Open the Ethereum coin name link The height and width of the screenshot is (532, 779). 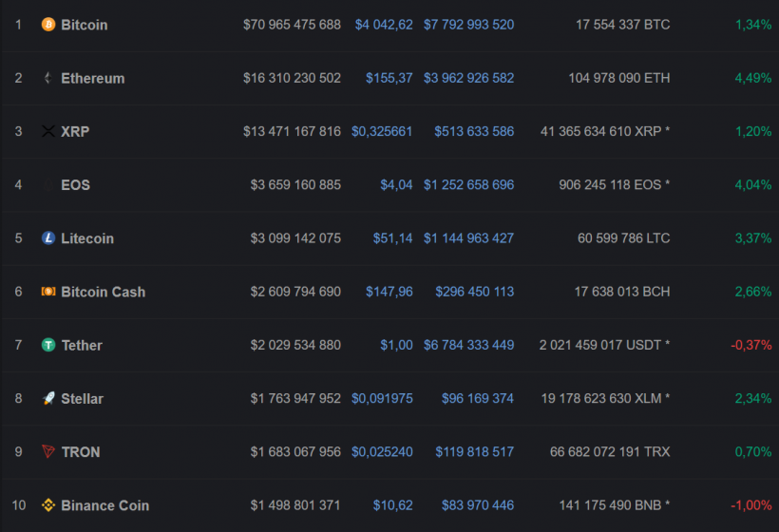pyautogui.click(x=93, y=78)
